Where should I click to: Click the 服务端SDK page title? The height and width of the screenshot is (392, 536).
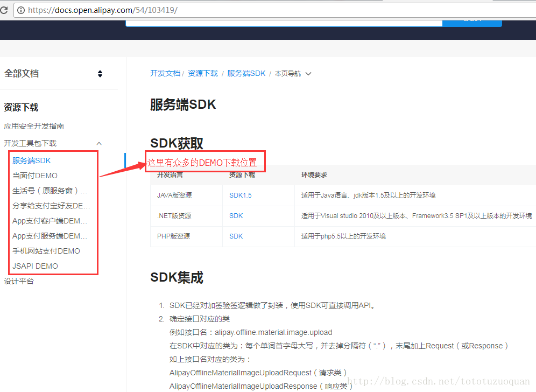pyautogui.click(x=183, y=104)
